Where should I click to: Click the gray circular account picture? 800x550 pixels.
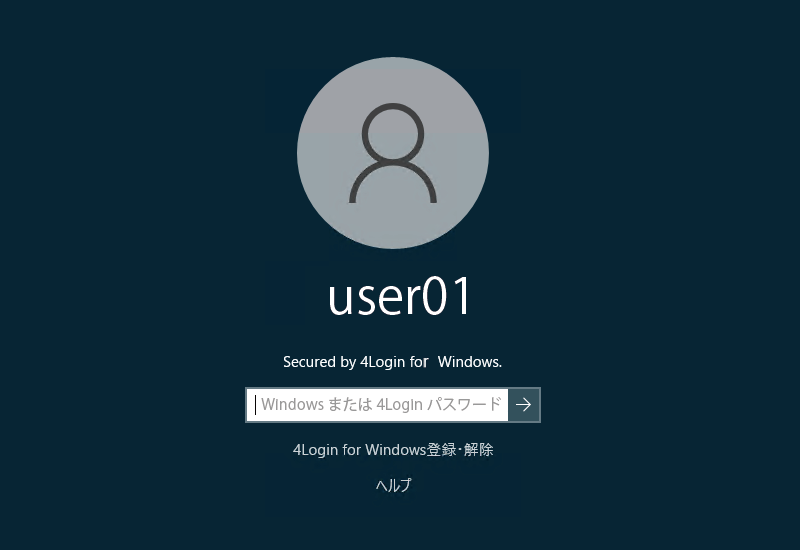tap(393, 153)
